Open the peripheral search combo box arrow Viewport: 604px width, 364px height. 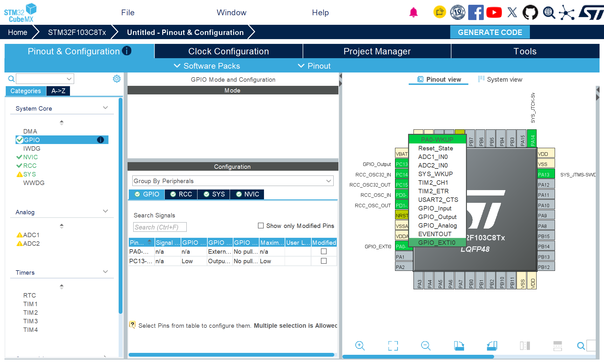pos(69,79)
